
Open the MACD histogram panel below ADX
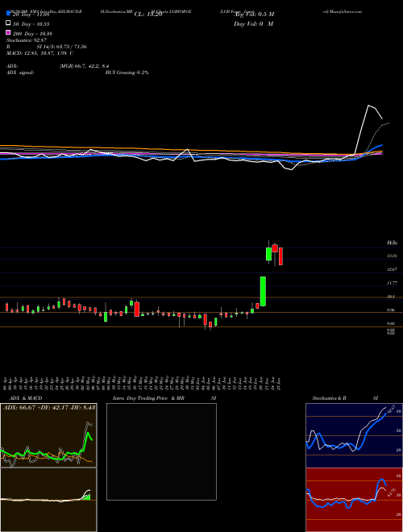tap(48, 500)
